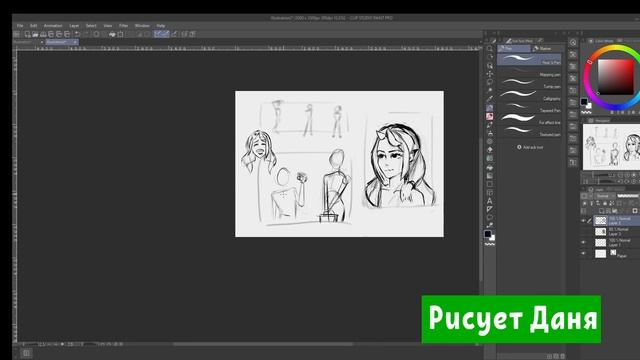Choose the Tapered Pen brush
This screenshot has width=640, height=360.
(529, 108)
